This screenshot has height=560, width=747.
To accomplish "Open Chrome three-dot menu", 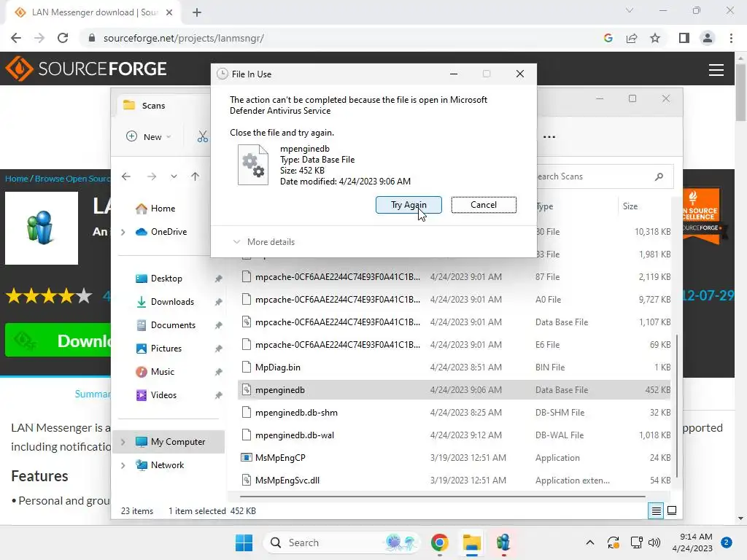I will 731,38.
